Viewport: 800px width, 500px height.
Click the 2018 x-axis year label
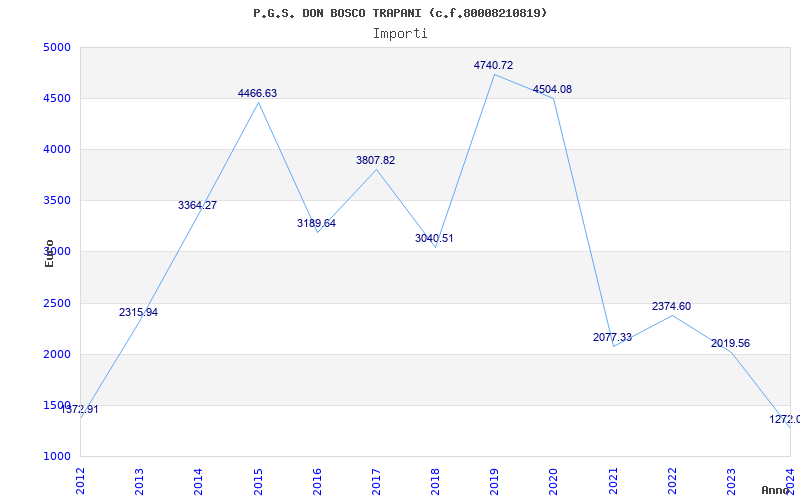pos(436,481)
